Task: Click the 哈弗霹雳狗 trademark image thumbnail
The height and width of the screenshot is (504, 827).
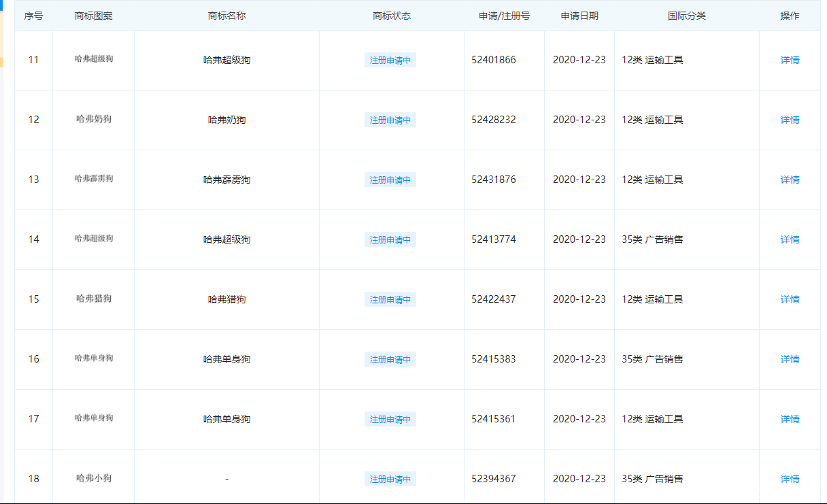Action: [94, 179]
